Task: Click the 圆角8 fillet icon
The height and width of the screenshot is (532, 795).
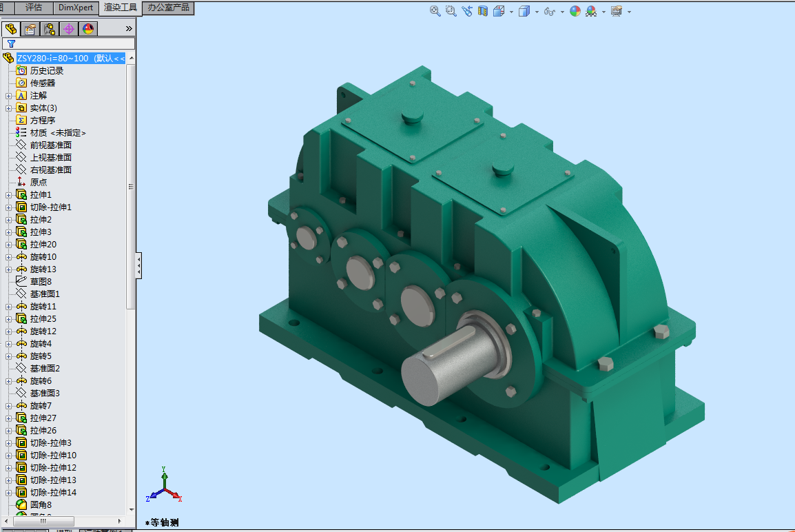Action: [21, 504]
